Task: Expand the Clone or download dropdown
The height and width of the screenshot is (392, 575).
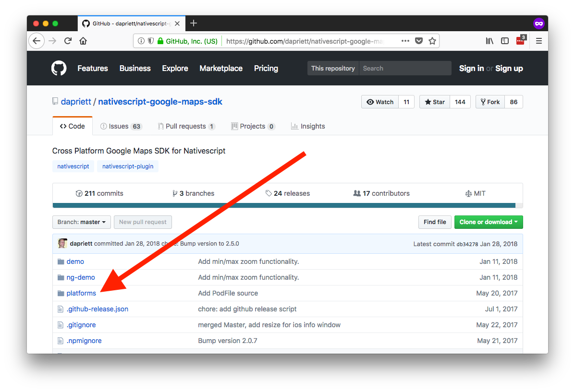Action: click(489, 222)
